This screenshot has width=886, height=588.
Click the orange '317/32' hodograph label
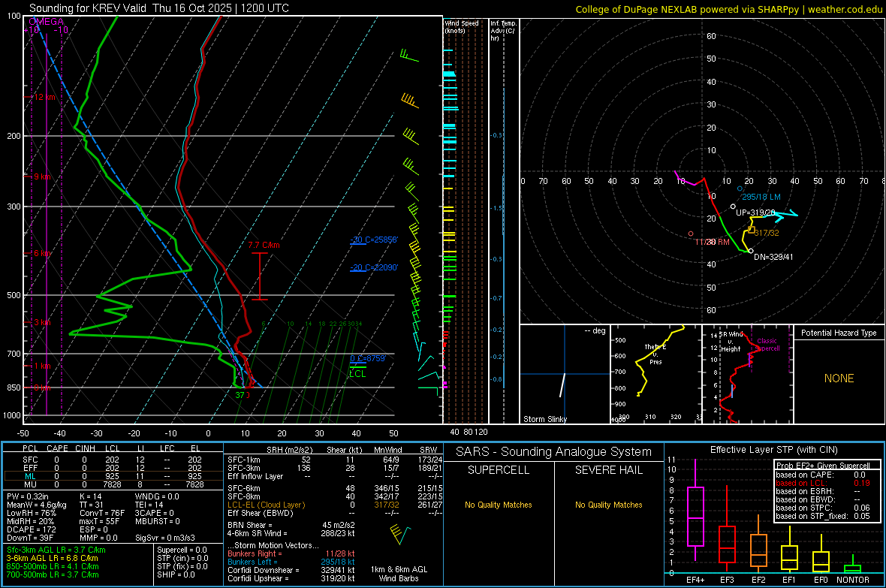click(x=767, y=232)
